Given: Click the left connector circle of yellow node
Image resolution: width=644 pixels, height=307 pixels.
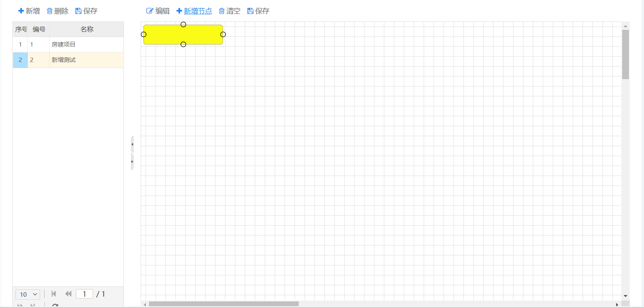Looking at the screenshot, I should [143, 35].
